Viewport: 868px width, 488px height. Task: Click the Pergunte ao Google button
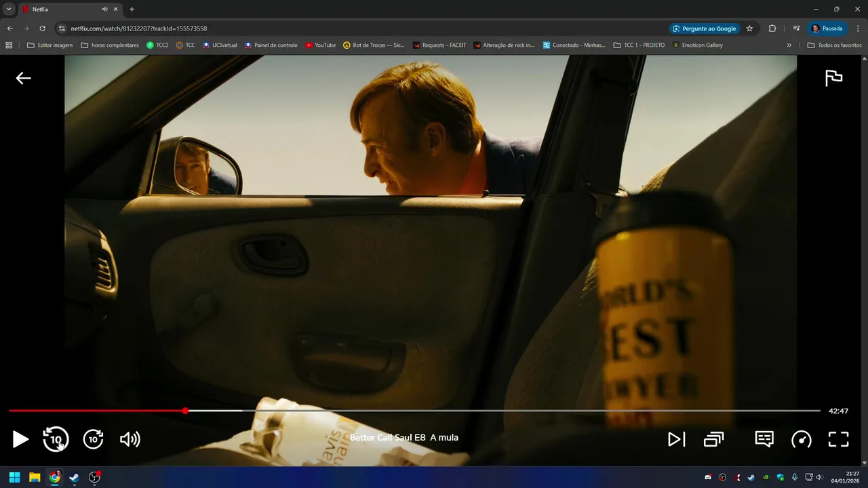coord(704,28)
